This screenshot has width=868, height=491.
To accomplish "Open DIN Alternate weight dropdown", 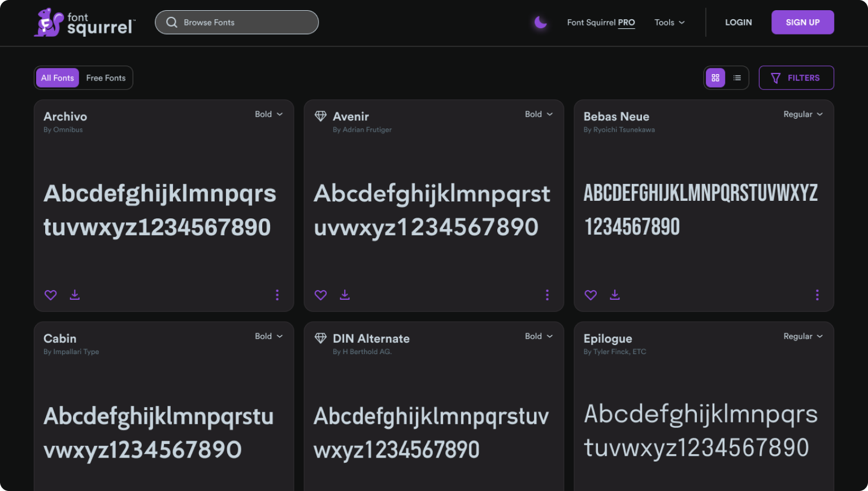I will 539,337.
